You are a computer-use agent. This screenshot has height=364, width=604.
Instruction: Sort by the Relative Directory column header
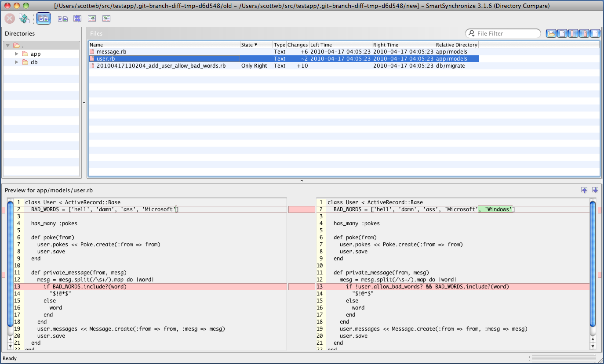tap(456, 45)
